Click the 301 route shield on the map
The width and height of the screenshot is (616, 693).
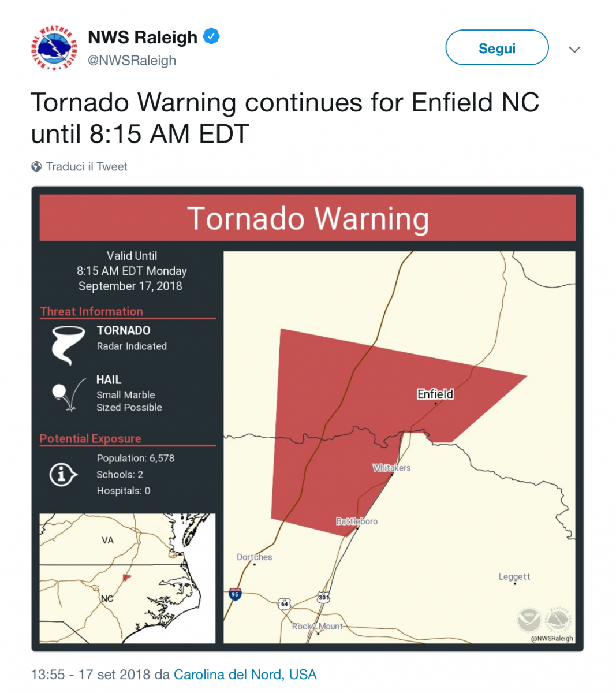(323, 598)
